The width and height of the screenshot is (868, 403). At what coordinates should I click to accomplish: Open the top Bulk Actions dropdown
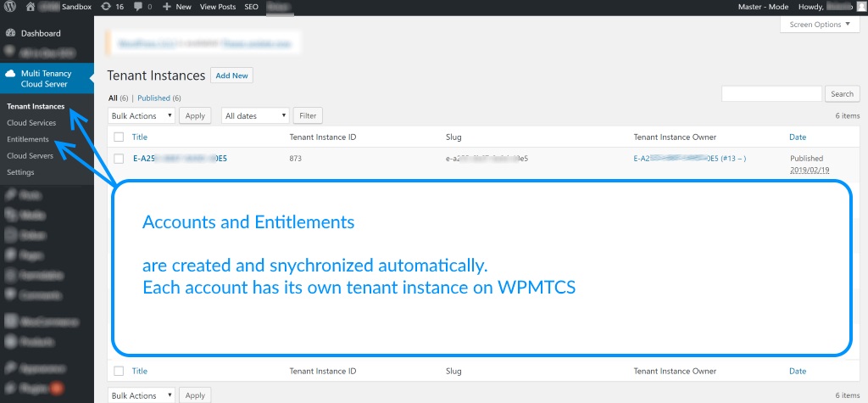(142, 116)
